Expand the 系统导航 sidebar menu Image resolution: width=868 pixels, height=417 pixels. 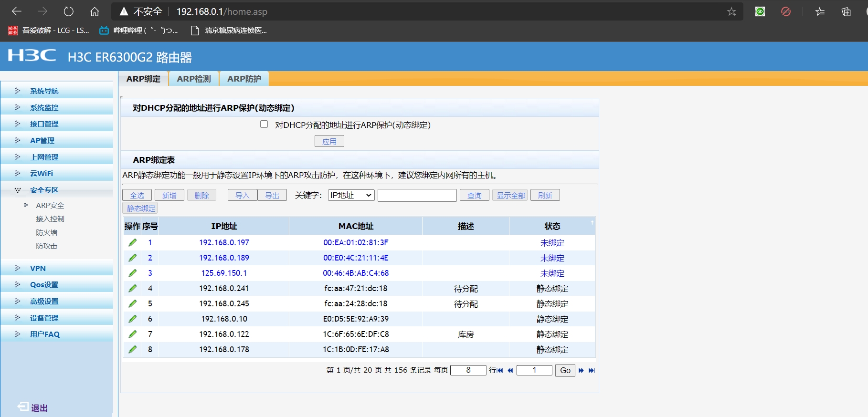pyautogui.click(x=44, y=91)
